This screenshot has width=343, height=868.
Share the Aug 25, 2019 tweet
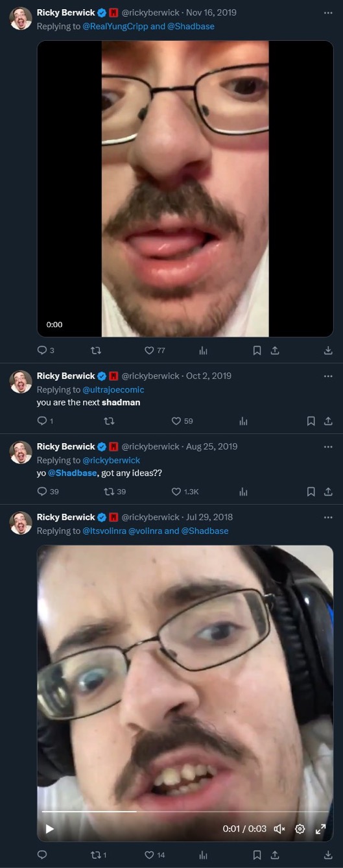tap(328, 492)
